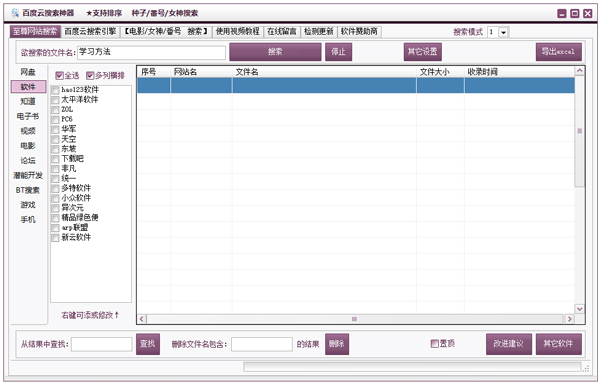Viewport: 600px width, 383px height.
Task: Click the 搜索 button
Action: click(x=275, y=52)
